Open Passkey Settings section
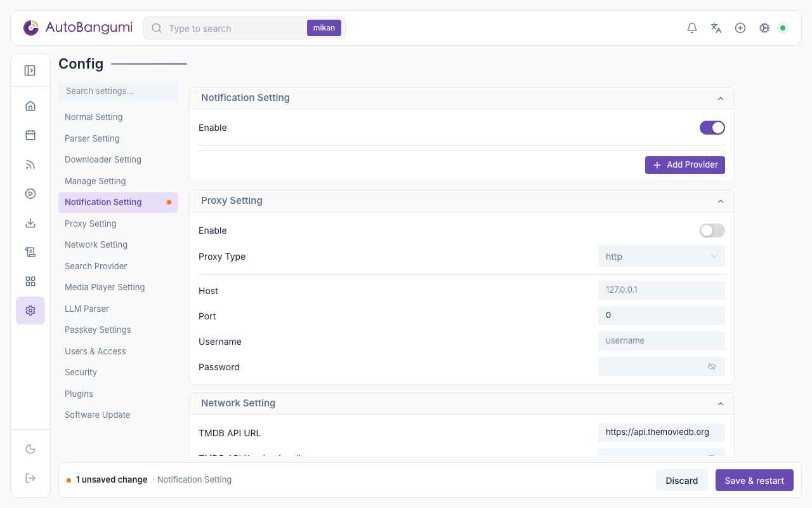This screenshot has width=812, height=508. click(x=118, y=330)
